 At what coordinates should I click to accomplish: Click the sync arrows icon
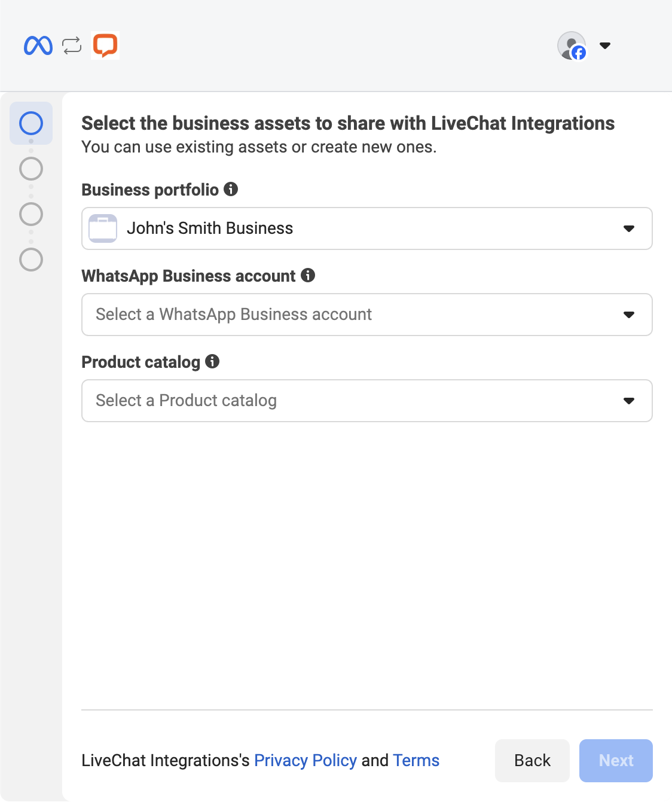click(x=72, y=45)
